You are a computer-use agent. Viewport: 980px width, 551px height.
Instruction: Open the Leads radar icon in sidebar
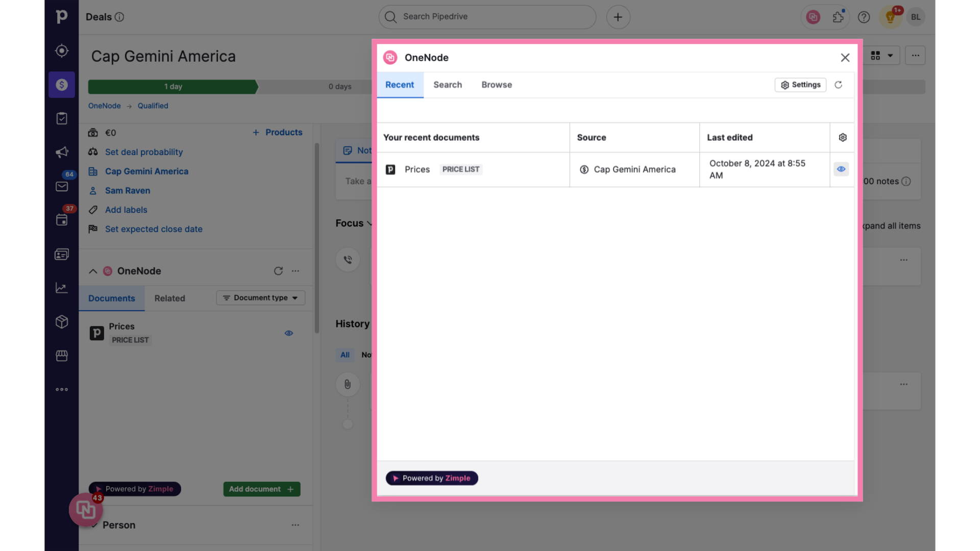62,51
